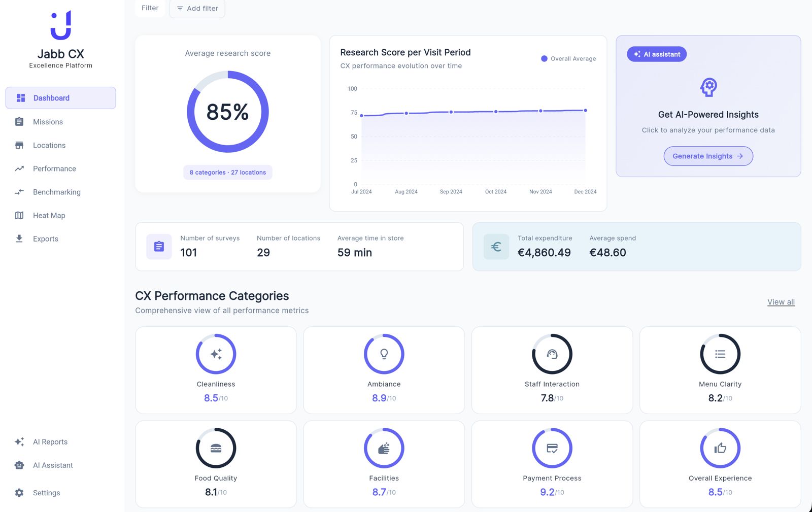
Task: Click the euro expenditure icon
Action: 496,247
